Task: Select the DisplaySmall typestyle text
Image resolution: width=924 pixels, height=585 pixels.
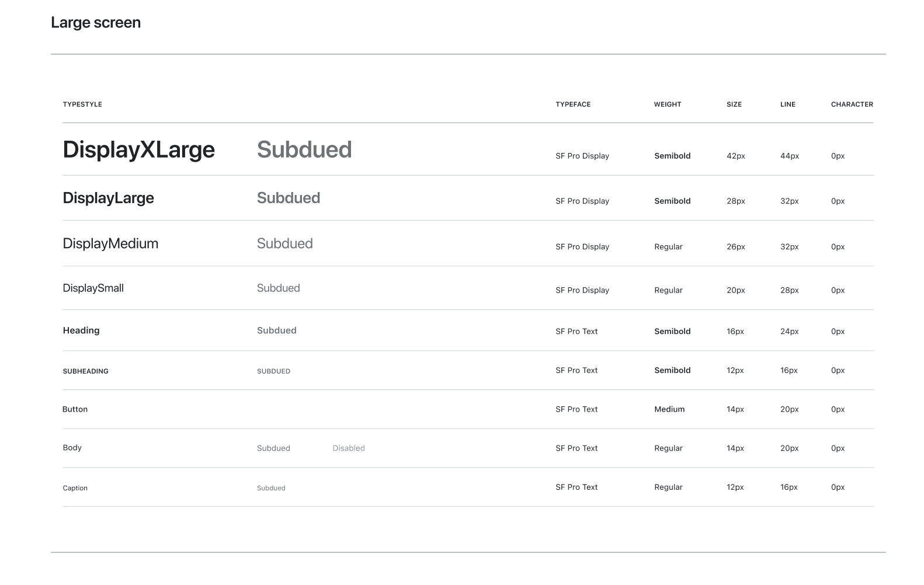Action: [93, 288]
